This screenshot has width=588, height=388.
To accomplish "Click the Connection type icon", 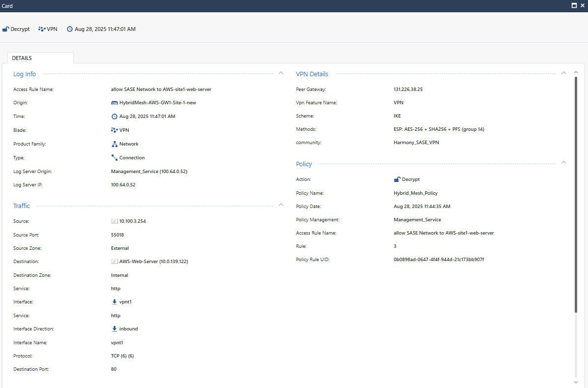I will pos(115,158).
